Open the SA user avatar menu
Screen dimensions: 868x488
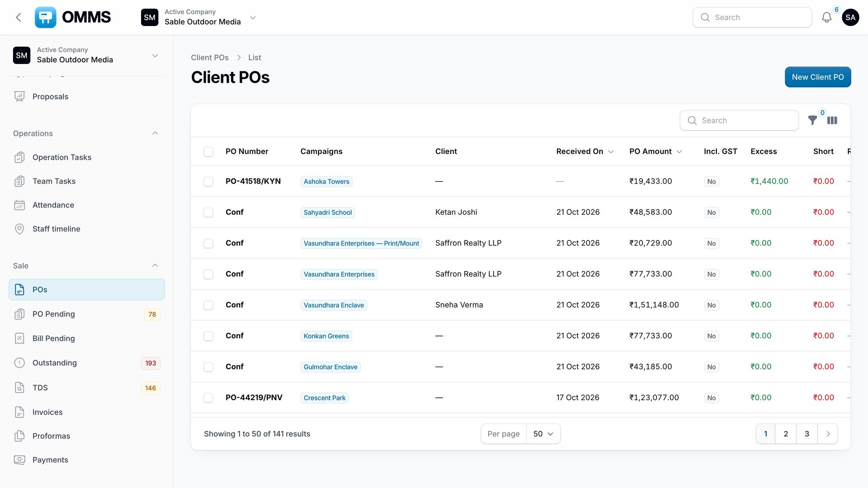point(851,17)
